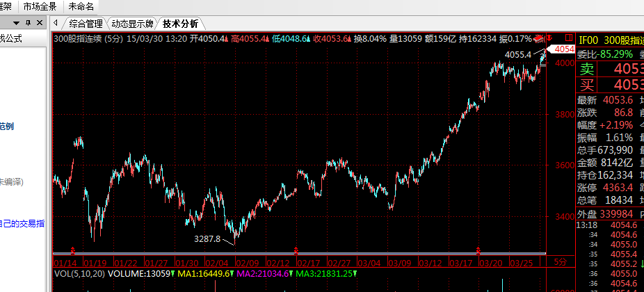The width and height of the screenshot is (644, 292).
Task: Switch to the 动态显示牌 tab
Action: (132, 24)
